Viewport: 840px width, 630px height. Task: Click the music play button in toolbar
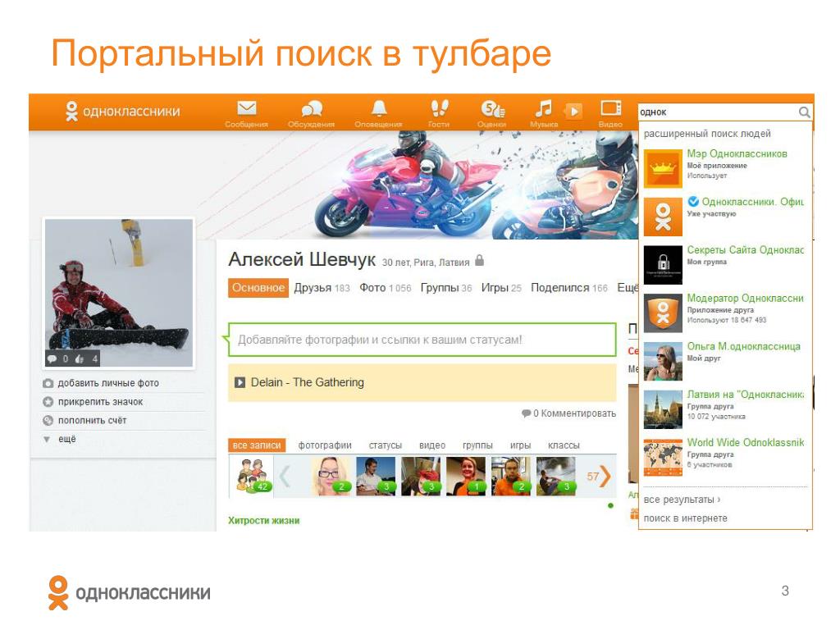coord(573,112)
